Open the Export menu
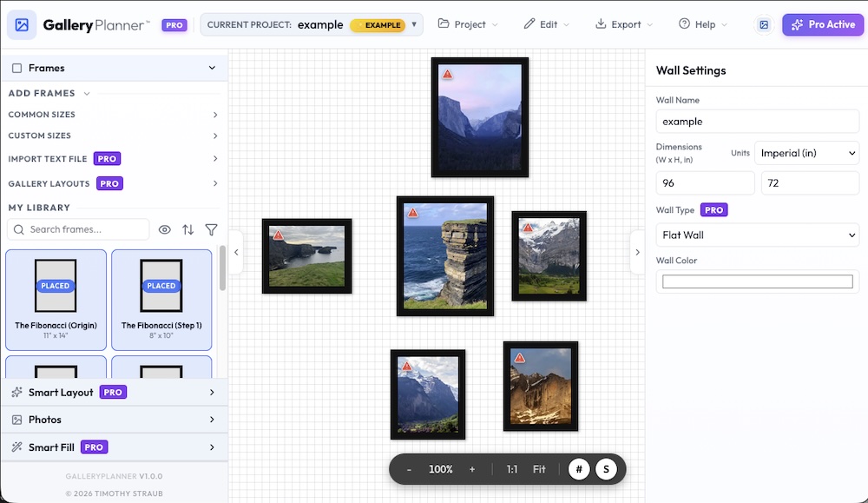868x503 pixels. (x=623, y=24)
